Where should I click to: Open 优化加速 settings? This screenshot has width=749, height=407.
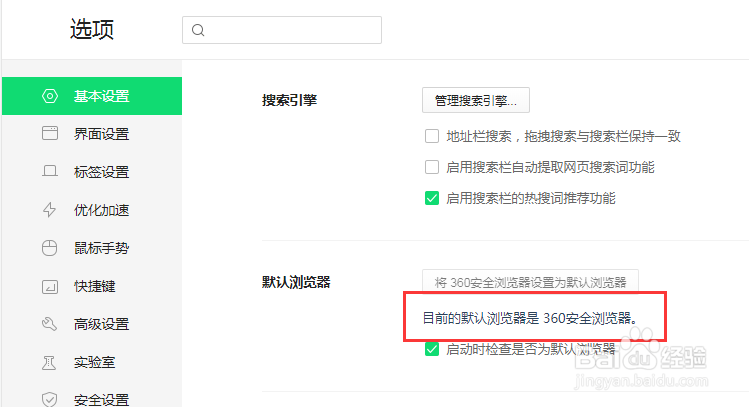click(92, 210)
